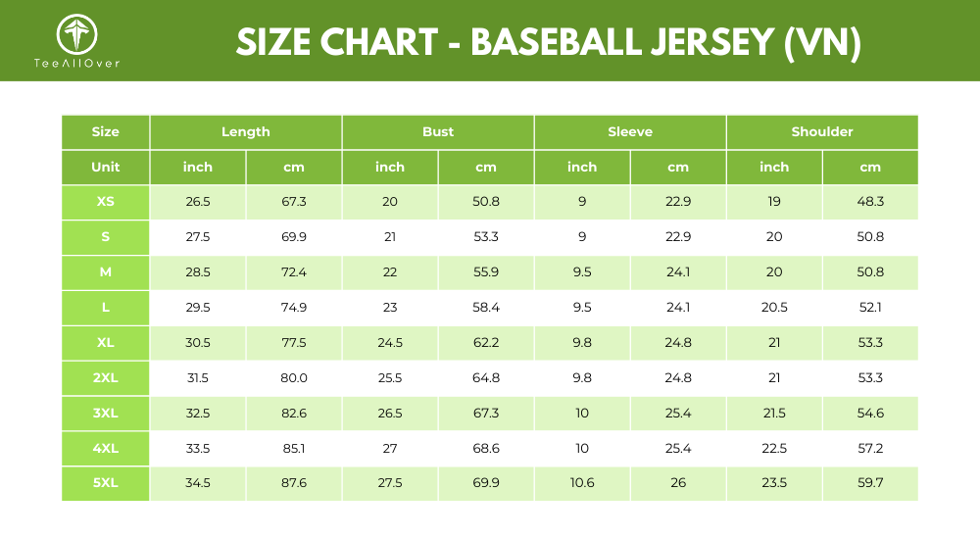Select the XL size row label
The height and width of the screenshot is (539, 980).
pyautogui.click(x=106, y=343)
